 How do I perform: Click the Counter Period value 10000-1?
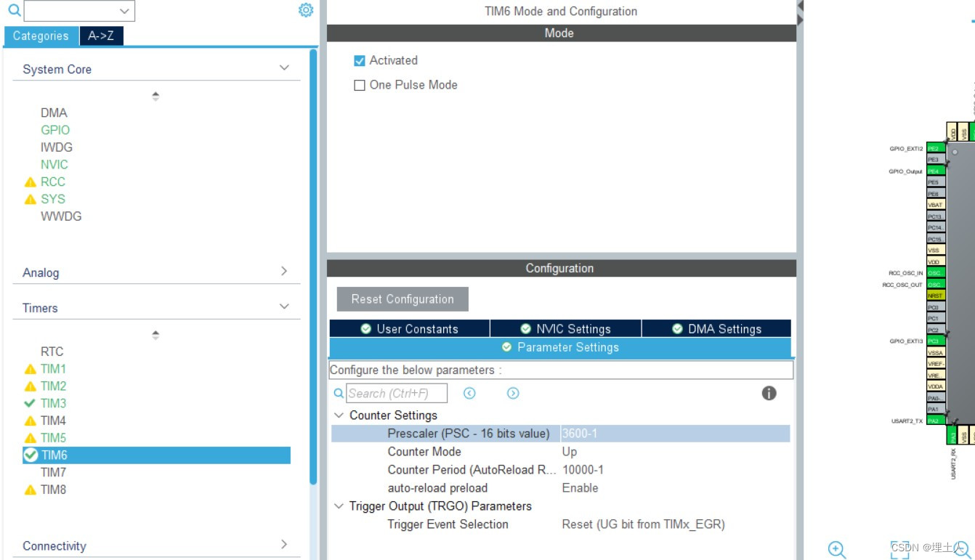point(583,470)
